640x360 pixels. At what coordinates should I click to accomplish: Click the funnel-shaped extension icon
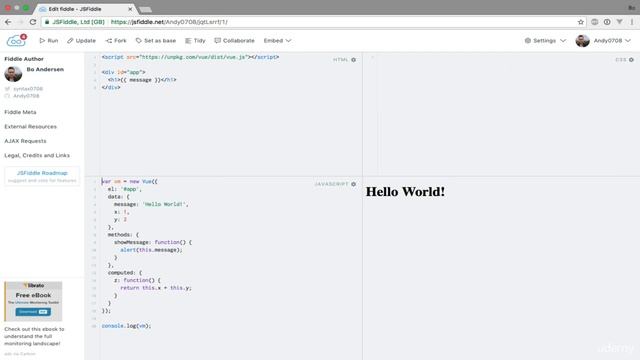[620, 22]
